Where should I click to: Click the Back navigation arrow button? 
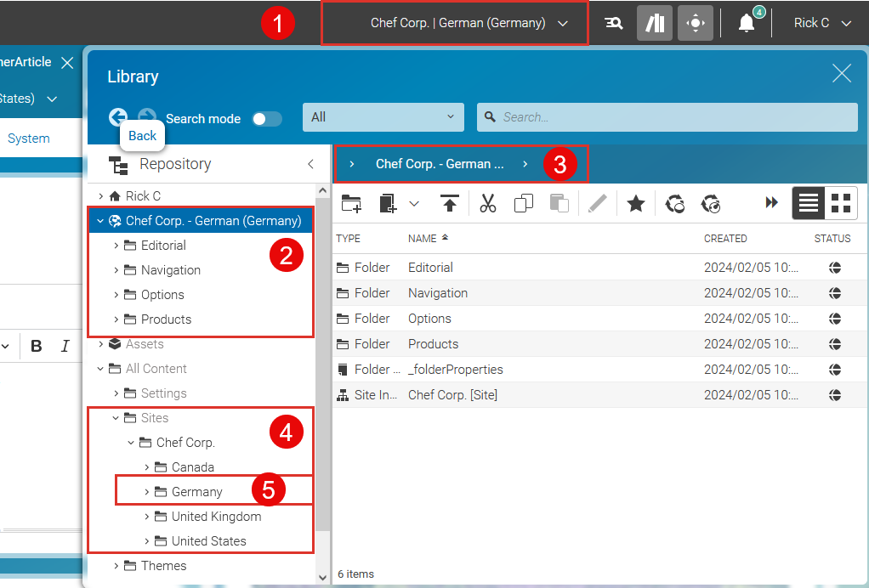118,117
